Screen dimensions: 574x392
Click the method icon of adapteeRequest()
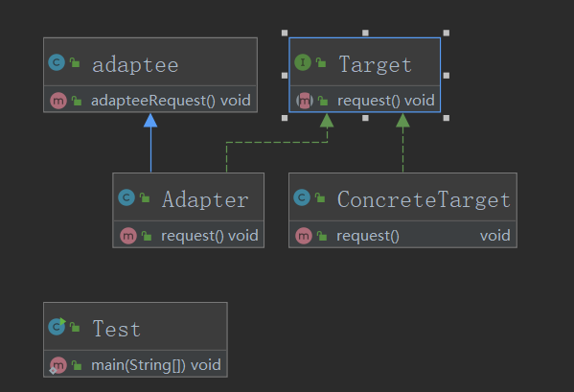tap(58, 101)
